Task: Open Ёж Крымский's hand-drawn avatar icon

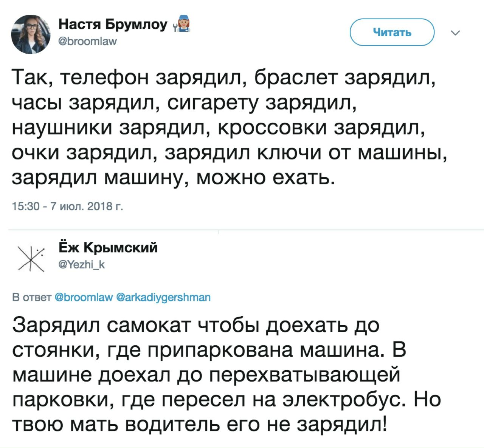Action: tap(32, 258)
